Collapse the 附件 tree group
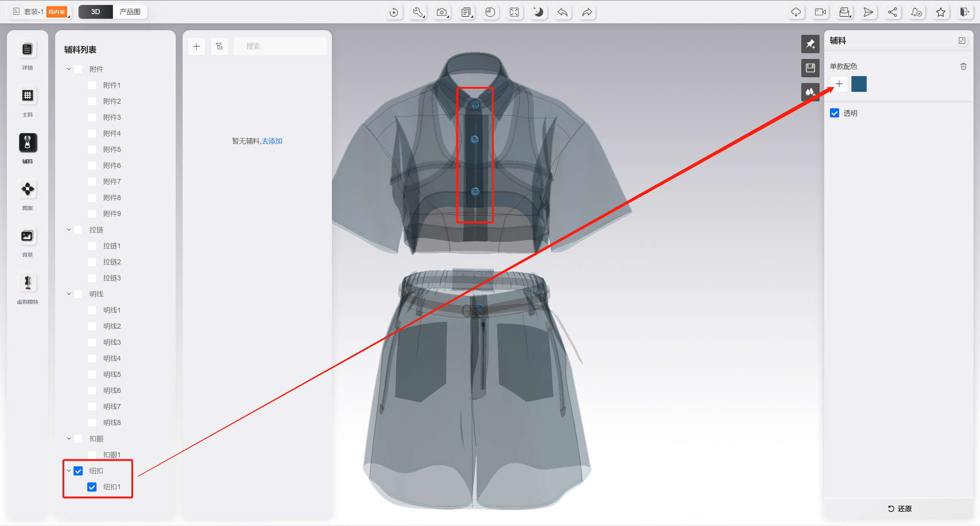Screen dimensions: 980x526 (x=69, y=69)
